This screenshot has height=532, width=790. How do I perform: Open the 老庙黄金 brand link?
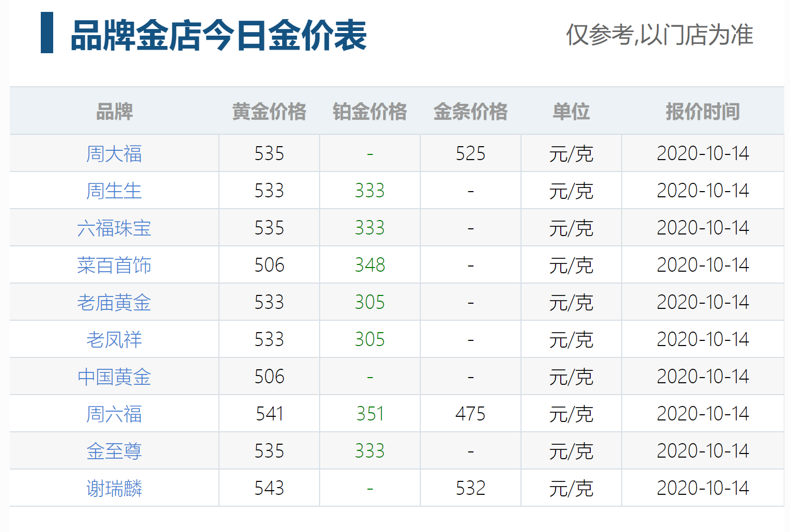click(114, 302)
